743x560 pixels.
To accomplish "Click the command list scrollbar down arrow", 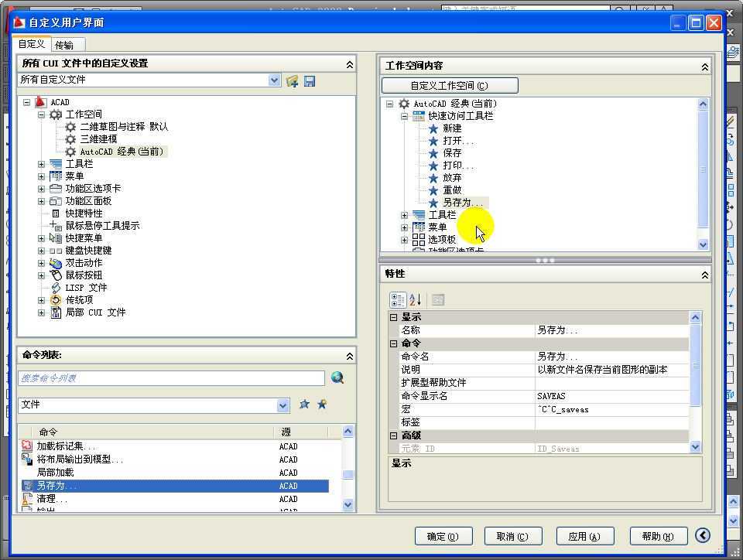I will 348,504.
